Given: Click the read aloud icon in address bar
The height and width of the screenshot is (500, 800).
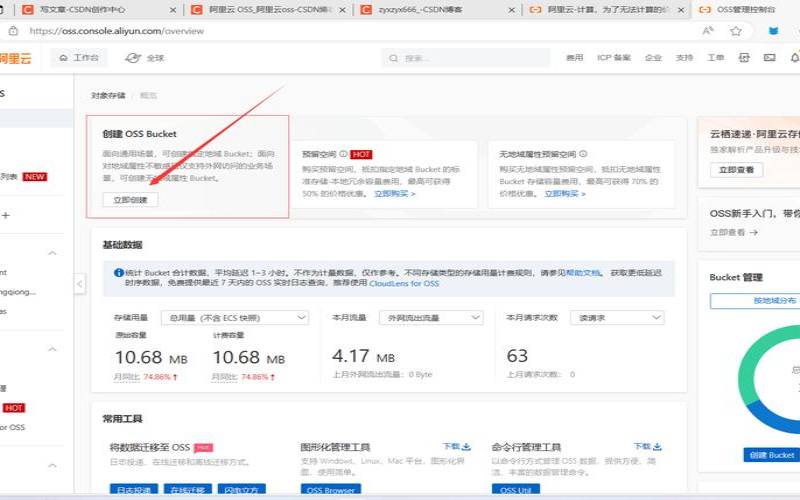Looking at the screenshot, I should point(708,31).
